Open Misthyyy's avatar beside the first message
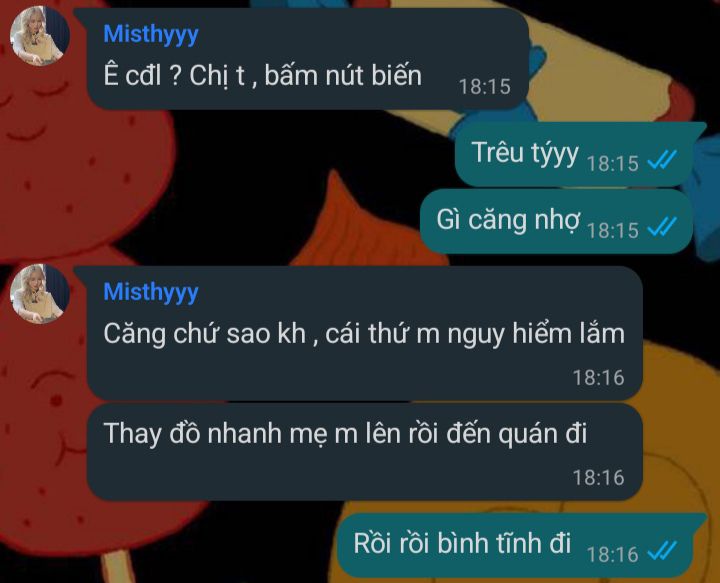 pos(40,36)
